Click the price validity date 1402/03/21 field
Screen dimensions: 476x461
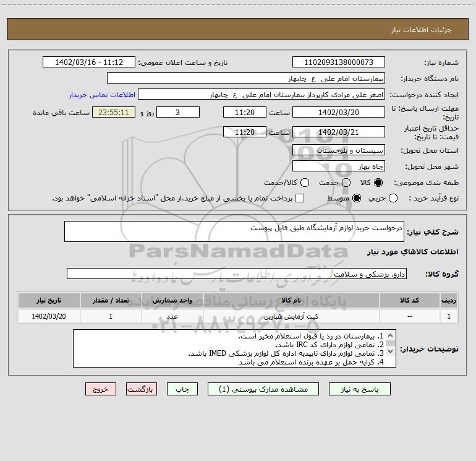point(339,132)
